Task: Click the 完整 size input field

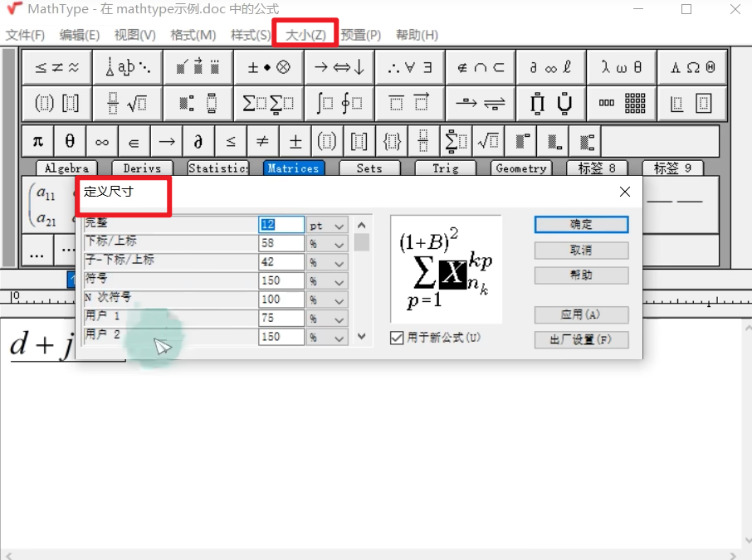Action: (x=281, y=225)
